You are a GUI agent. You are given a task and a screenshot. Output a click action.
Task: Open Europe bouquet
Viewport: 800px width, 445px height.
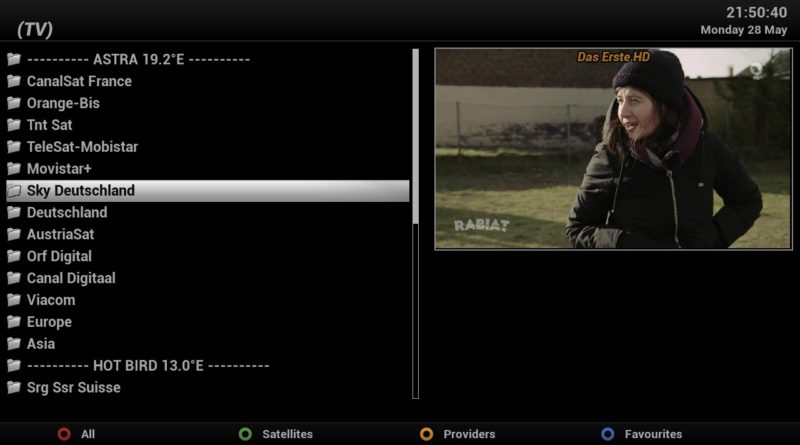49,322
